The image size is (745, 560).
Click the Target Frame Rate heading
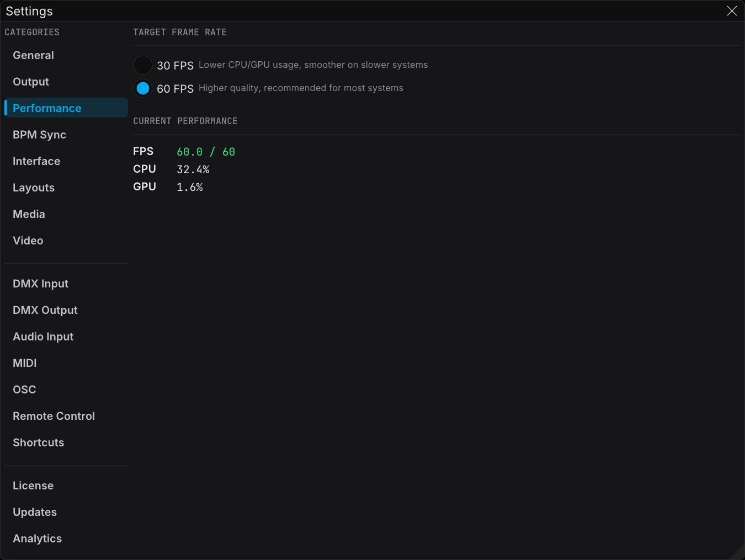(x=180, y=32)
